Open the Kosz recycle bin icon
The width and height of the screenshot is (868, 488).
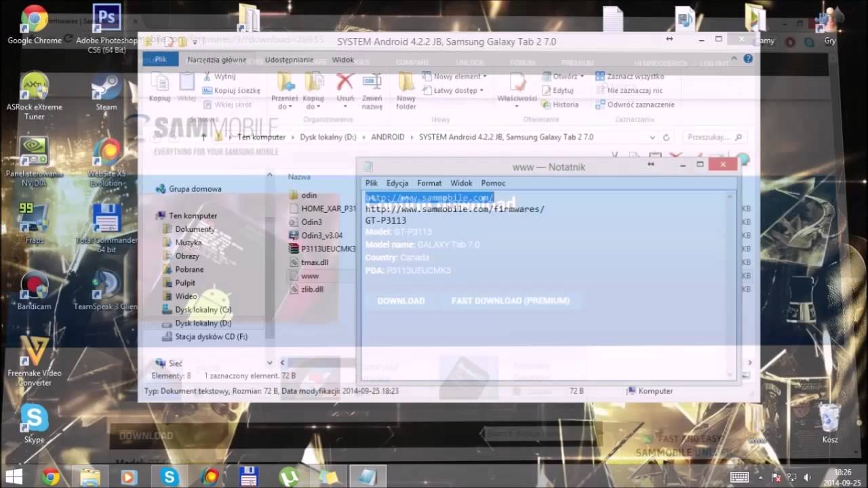[830, 424]
